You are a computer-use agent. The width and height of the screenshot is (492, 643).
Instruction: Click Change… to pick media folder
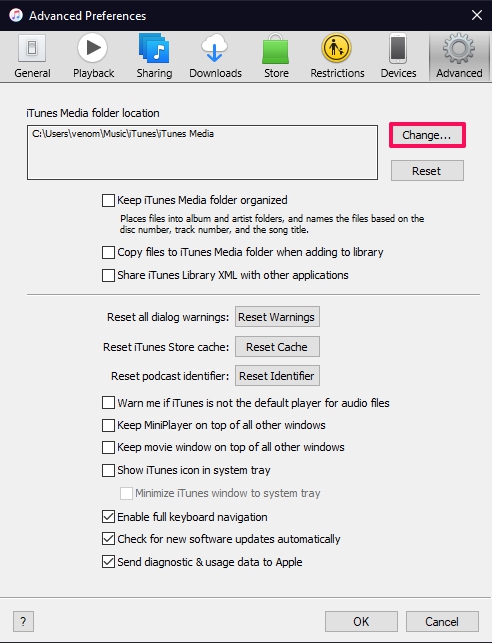coord(427,135)
